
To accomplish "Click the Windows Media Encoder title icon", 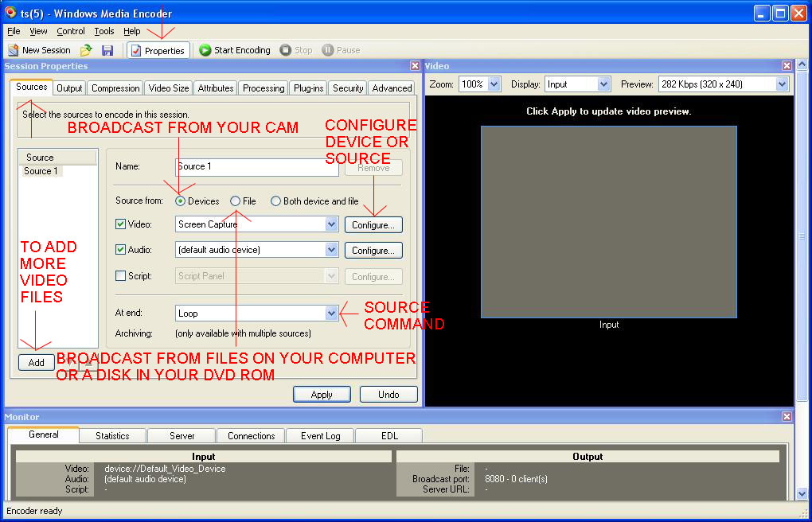I will click(10, 13).
